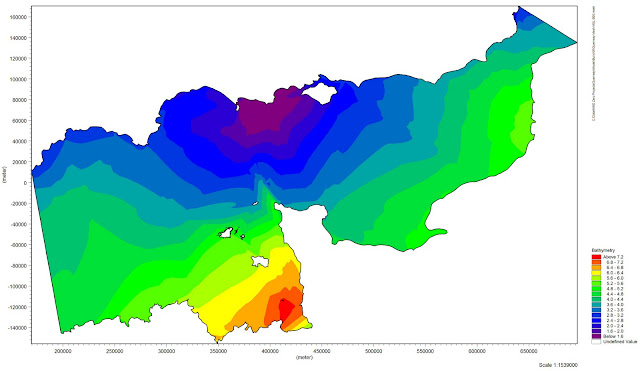Click the 550000 horizontal axis tick label

[425, 351]
